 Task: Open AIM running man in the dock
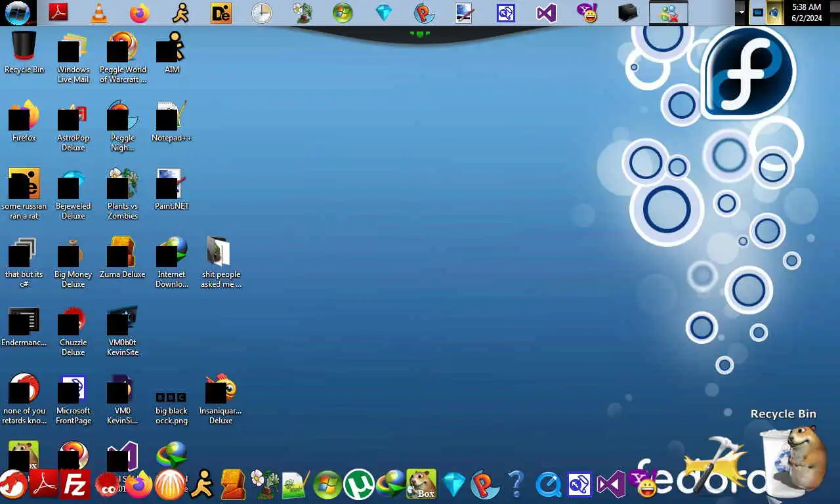201,486
